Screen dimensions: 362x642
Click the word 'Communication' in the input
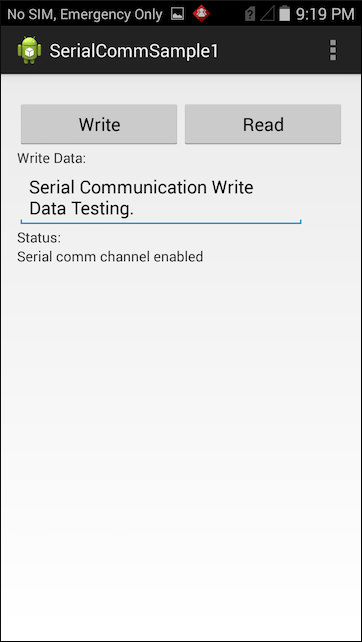[143, 188]
